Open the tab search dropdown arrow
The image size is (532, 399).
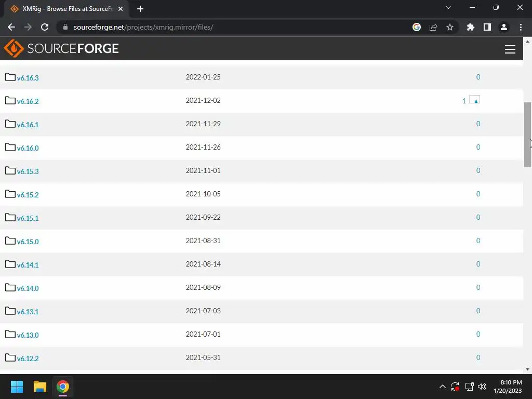[448, 7]
